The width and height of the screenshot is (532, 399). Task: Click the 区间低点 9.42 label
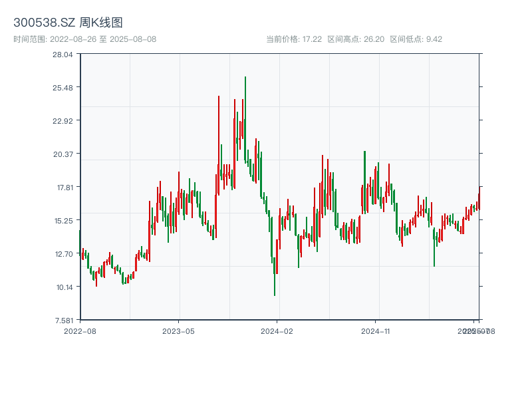pos(416,39)
